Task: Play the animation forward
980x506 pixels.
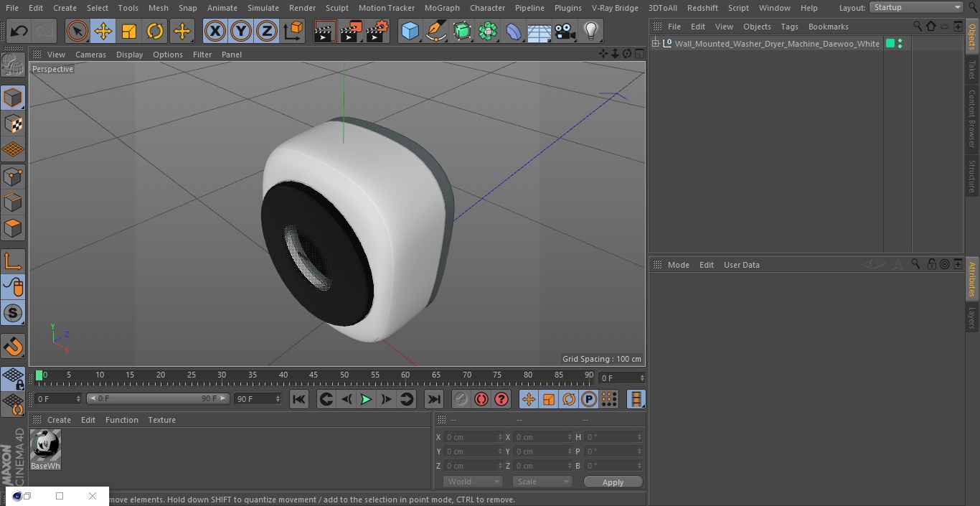Action: 366,399
